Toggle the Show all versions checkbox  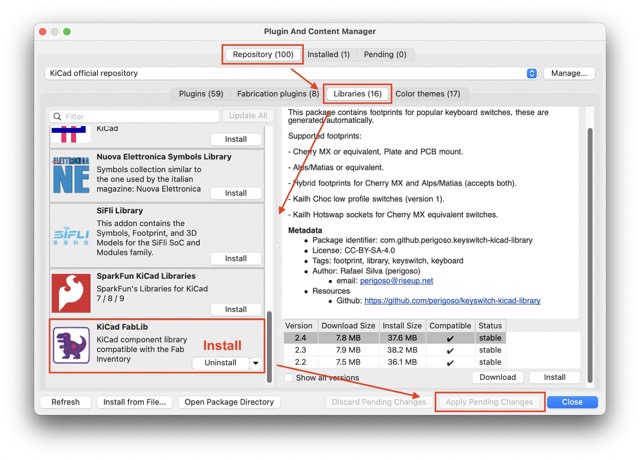[288, 378]
